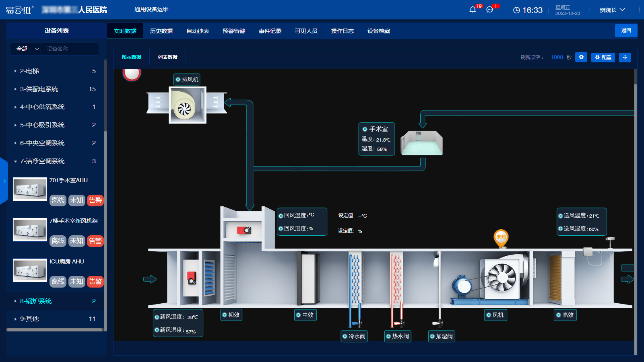Click the 返回 button
This screenshot has height=362, width=644.
(x=626, y=31)
